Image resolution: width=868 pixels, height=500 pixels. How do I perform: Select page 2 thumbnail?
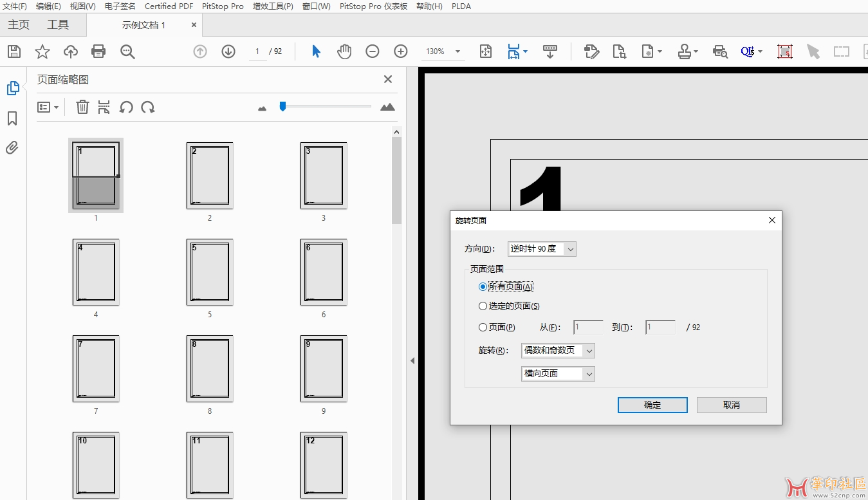(210, 176)
